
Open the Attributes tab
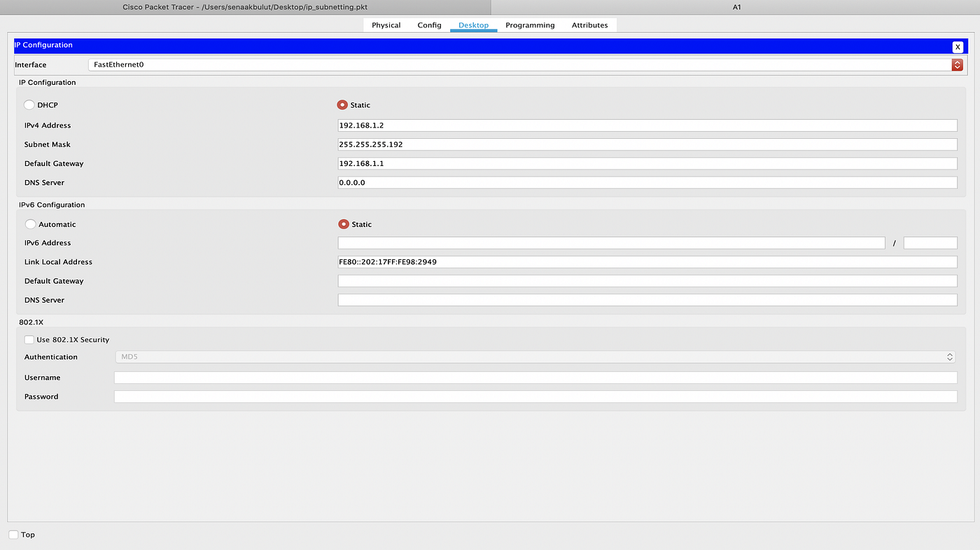pos(589,25)
